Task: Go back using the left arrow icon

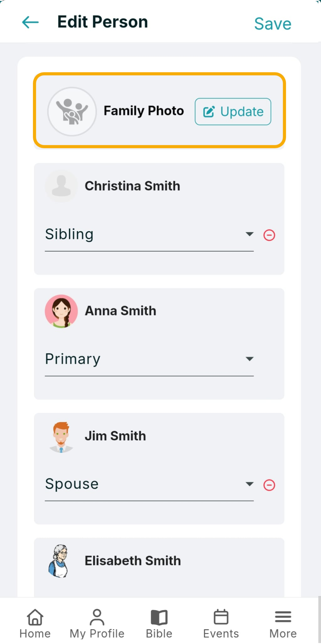Action: (30, 22)
